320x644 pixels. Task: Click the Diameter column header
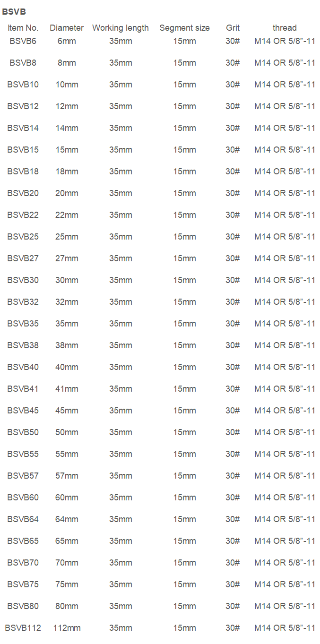(67, 28)
